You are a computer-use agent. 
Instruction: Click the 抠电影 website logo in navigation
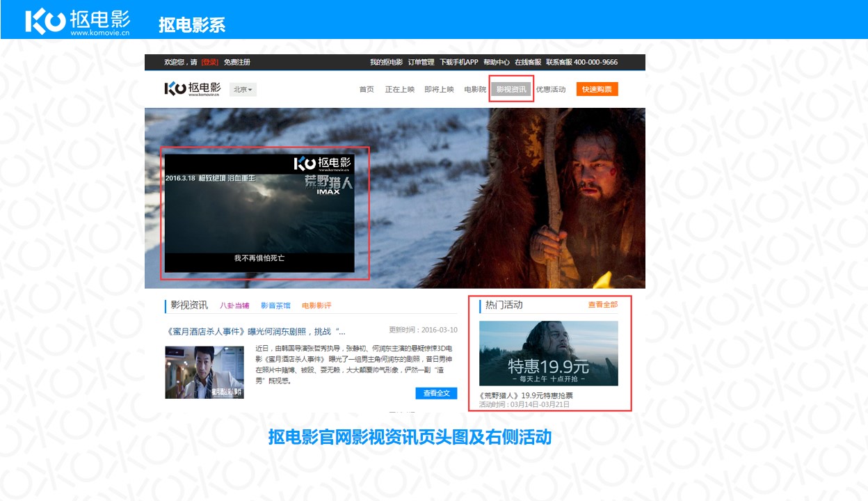click(193, 89)
